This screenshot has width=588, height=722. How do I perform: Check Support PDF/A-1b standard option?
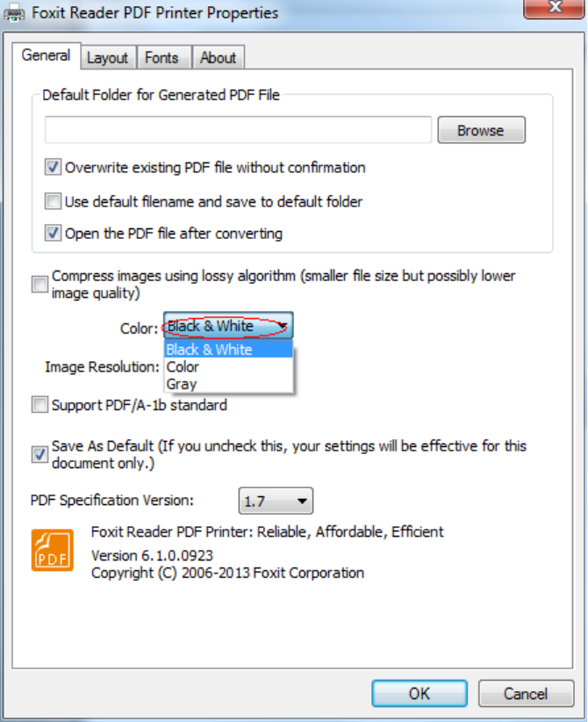pyautogui.click(x=39, y=405)
